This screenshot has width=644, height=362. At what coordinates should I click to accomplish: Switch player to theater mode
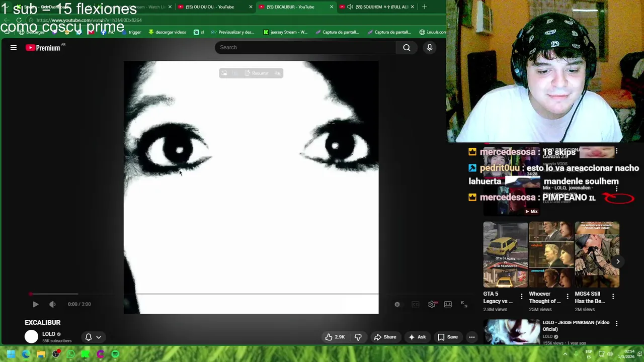tap(448, 304)
